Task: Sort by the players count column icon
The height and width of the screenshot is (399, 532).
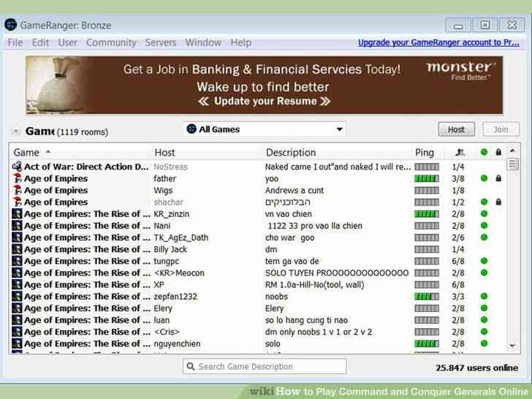Action: click(460, 152)
